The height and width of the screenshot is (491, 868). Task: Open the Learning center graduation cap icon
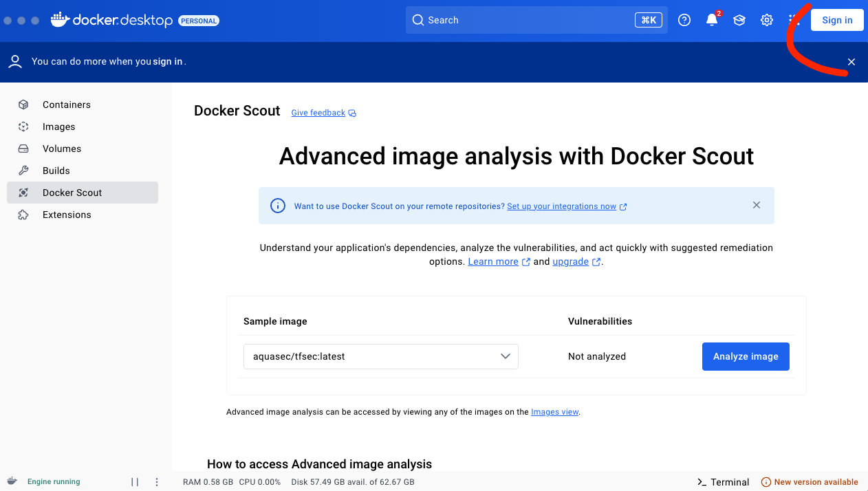[x=739, y=20]
